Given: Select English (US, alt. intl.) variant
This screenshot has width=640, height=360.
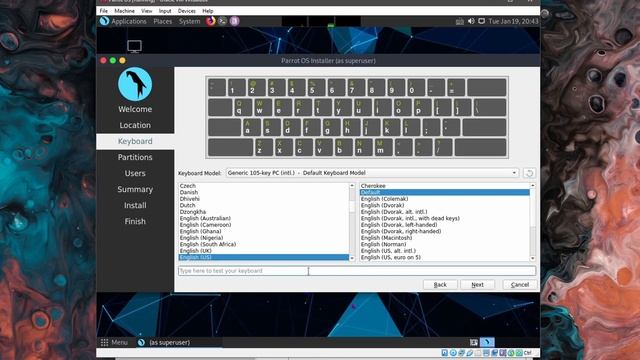Looking at the screenshot, I should 444,251.
